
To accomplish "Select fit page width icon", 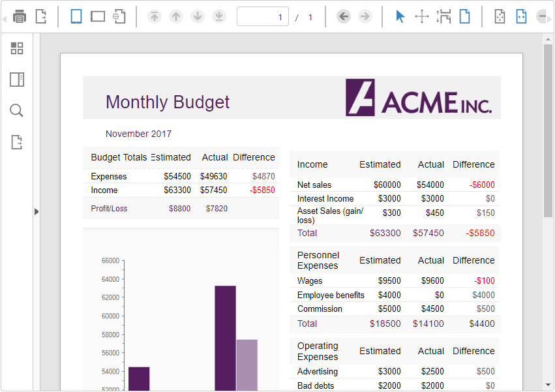I will [521, 17].
